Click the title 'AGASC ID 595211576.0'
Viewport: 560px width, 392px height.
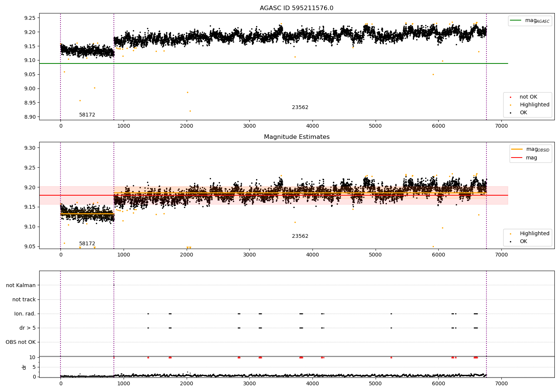pos(296,8)
